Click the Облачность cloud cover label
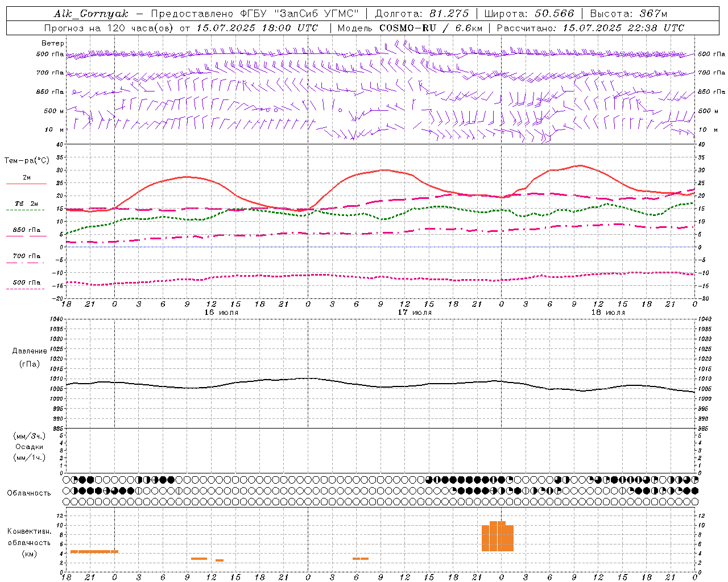Screen dimensions: 728x582 pyautogui.click(x=29, y=493)
